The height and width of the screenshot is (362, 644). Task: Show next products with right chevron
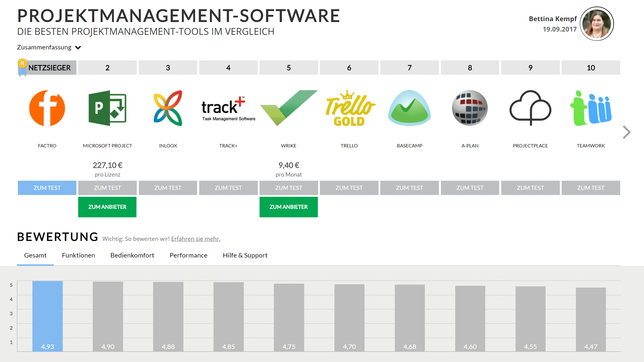click(626, 132)
